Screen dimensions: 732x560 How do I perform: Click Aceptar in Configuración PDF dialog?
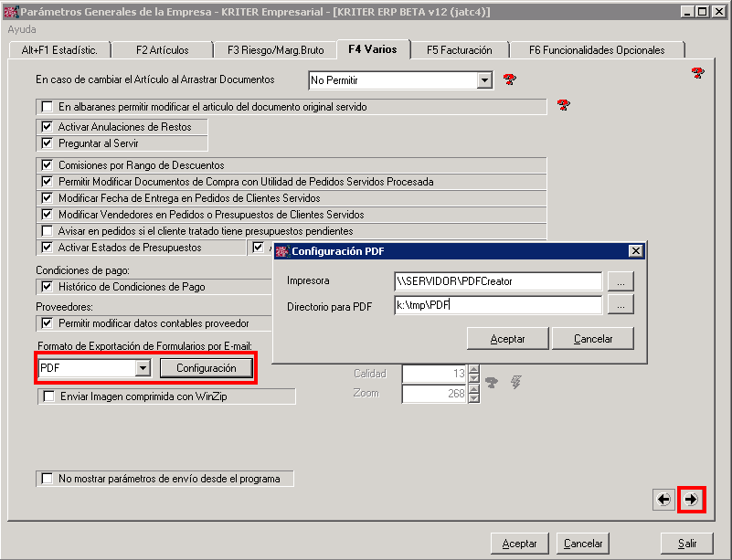(507, 339)
